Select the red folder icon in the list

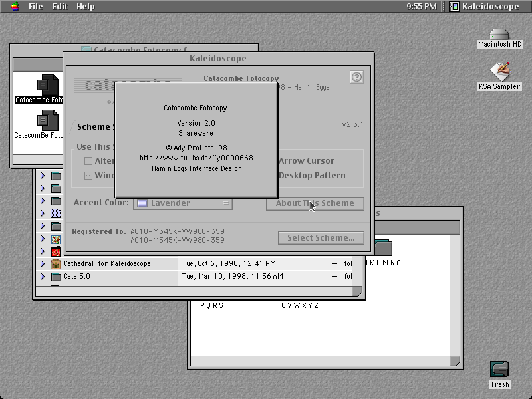coord(56,251)
